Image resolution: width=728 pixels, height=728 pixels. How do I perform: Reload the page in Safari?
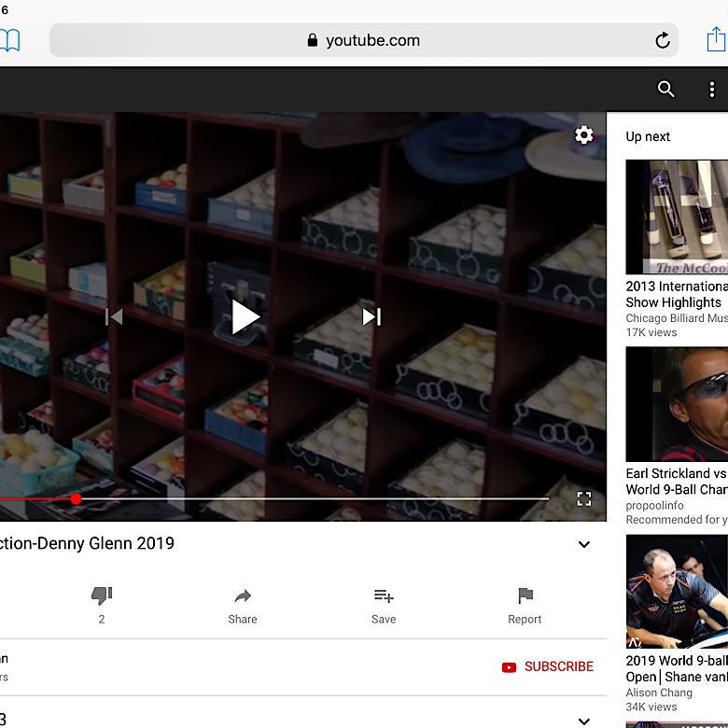click(663, 40)
